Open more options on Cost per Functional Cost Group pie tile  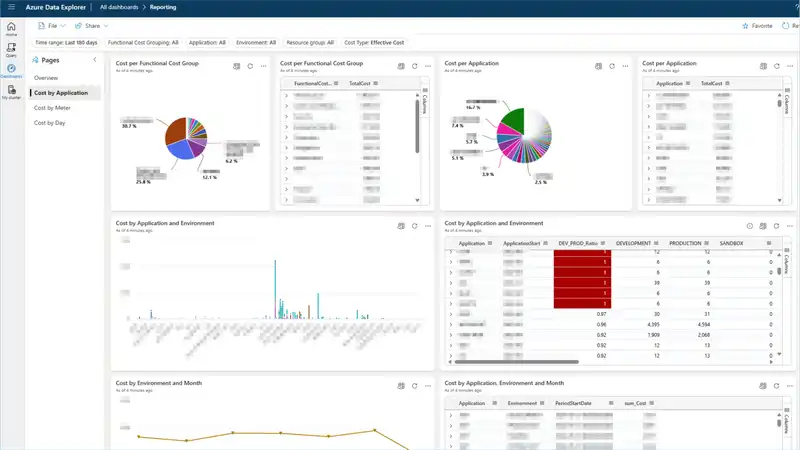pos(264,66)
